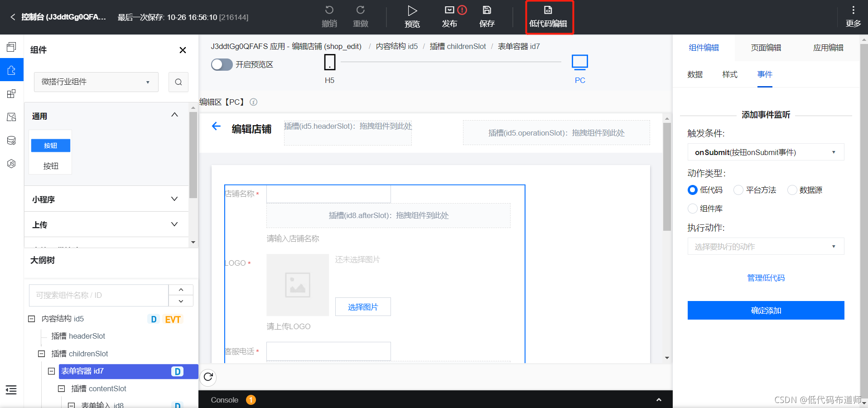868x408 pixels.
Task: Toggle the bottom-left collapse menu icon
Action: tap(11, 390)
